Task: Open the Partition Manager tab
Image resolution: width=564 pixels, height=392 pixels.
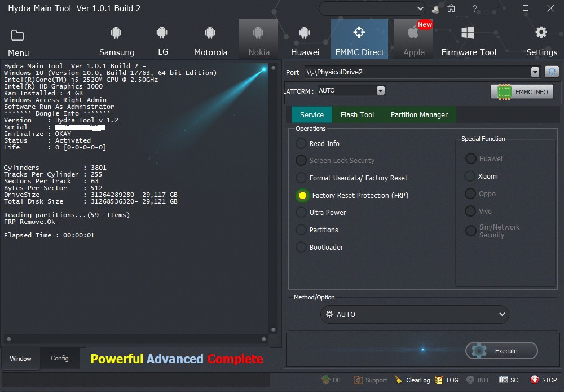Action: click(x=419, y=114)
